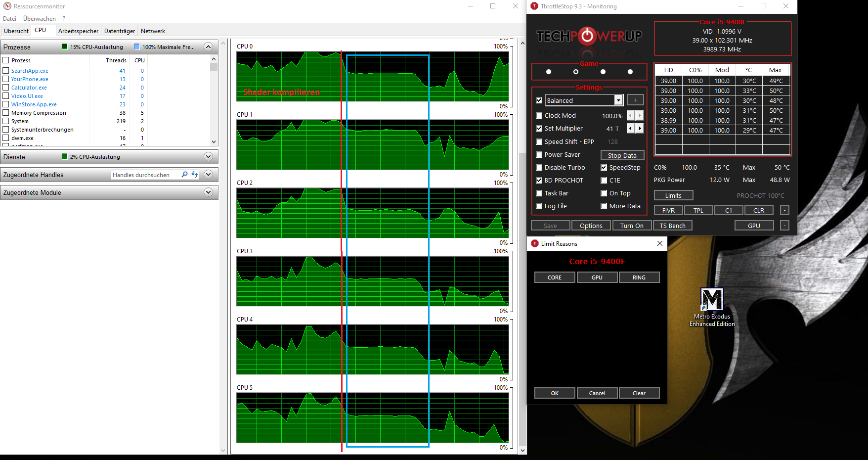Expand the Zugeordnete Module section
The image size is (868, 460).
point(208,192)
